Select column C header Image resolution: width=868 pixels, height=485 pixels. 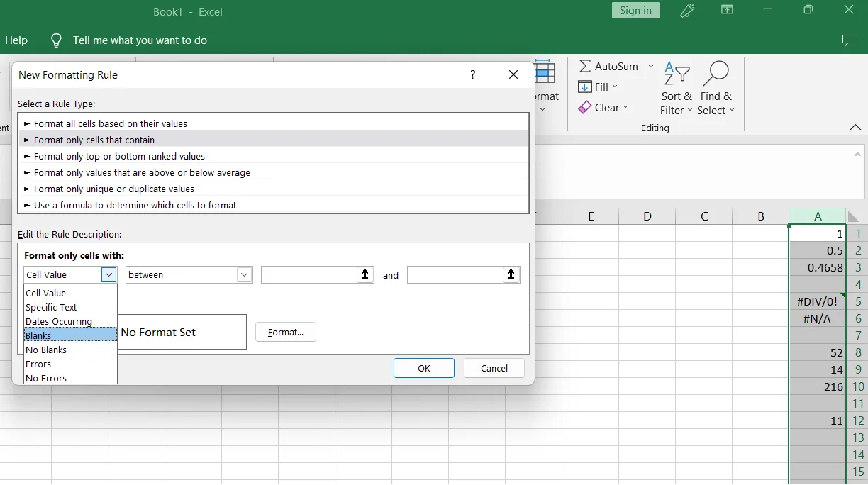point(704,216)
